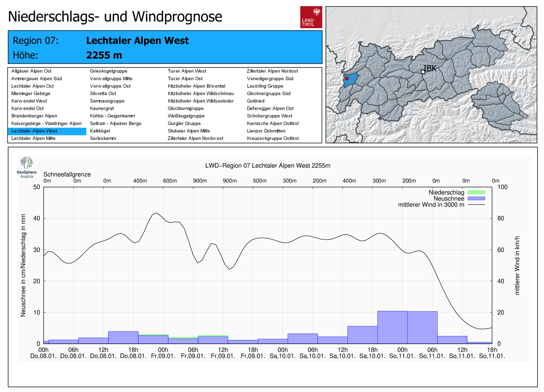Click the green Niederschlag color swatch
Image resolution: width=544 pixels, height=392 pixels.
pos(477,192)
